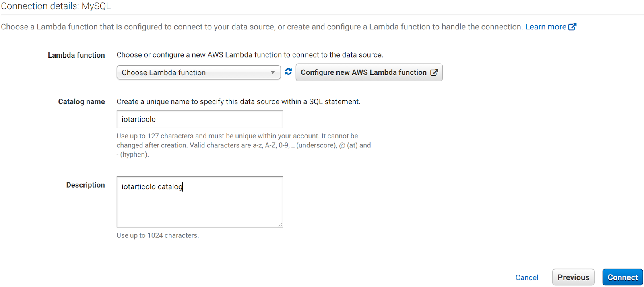Image resolution: width=644 pixels, height=287 pixels.
Task: Click the Connection details: MySQL heading
Action: (56, 6)
